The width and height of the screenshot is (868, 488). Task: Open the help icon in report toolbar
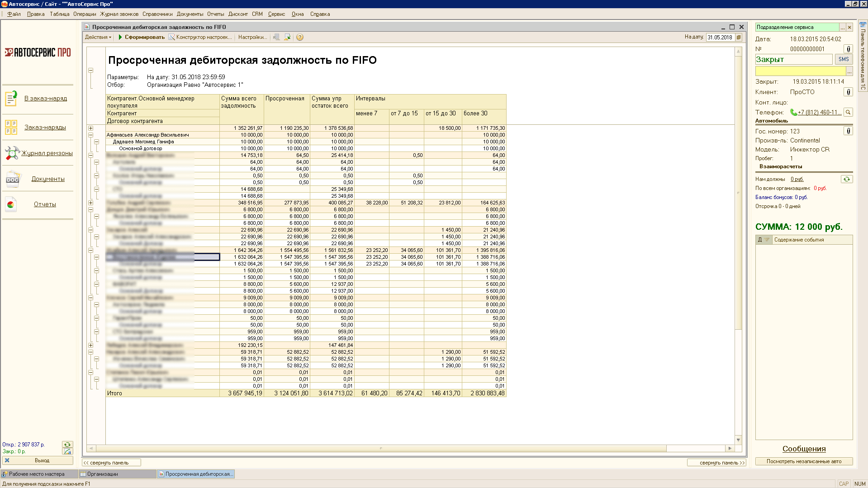pyautogui.click(x=299, y=38)
